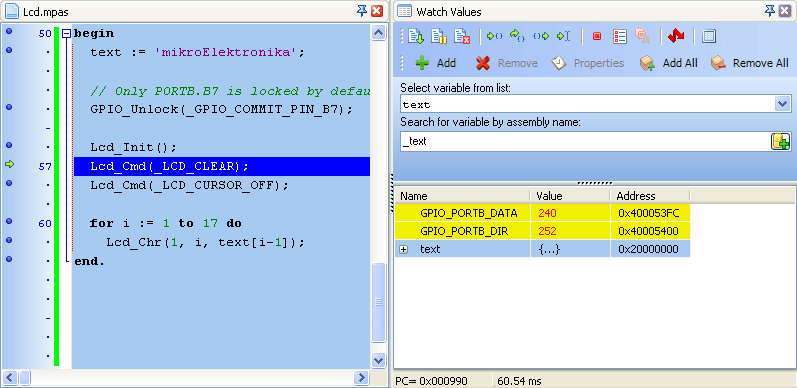Toggle breakpoint dot on Lcd_Init line
The height and width of the screenshot is (388, 797).
pyautogui.click(x=9, y=145)
